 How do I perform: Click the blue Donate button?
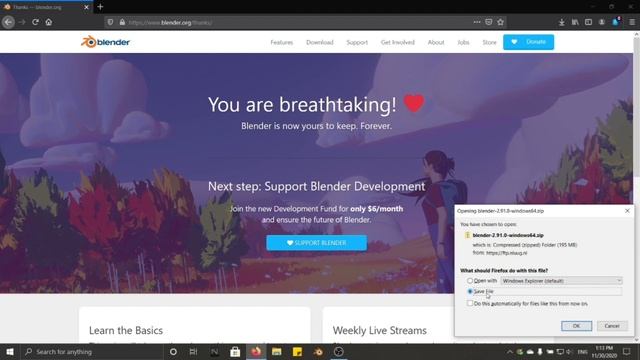pyautogui.click(x=528, y=42)
